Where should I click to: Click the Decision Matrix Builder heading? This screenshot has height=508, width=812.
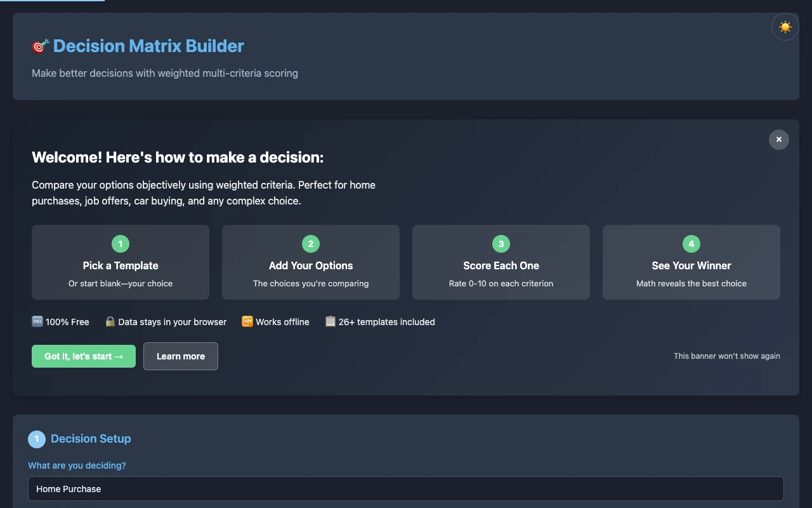(148, 46)
